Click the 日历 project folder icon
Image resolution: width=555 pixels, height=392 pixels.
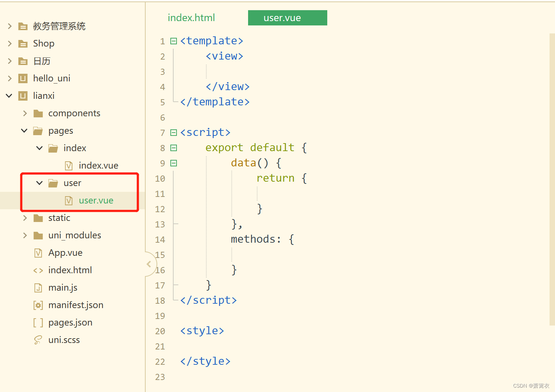(23, 61)
